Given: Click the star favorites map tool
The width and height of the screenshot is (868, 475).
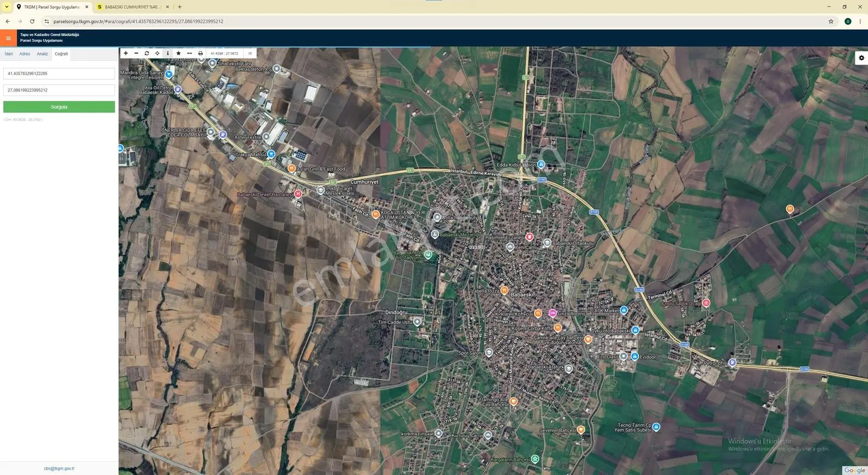Looking at the screenshot, I should click(178, 53).
